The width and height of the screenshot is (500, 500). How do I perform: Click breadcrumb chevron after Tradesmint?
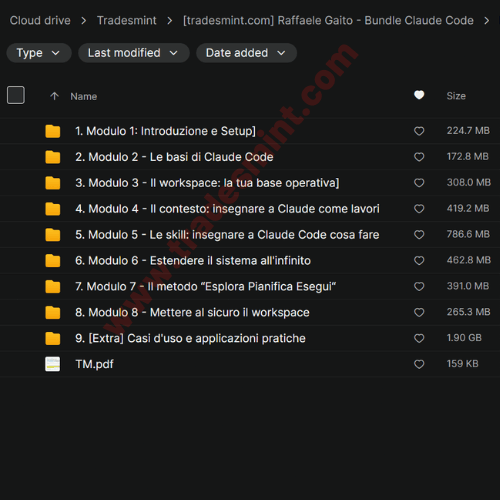170,21
